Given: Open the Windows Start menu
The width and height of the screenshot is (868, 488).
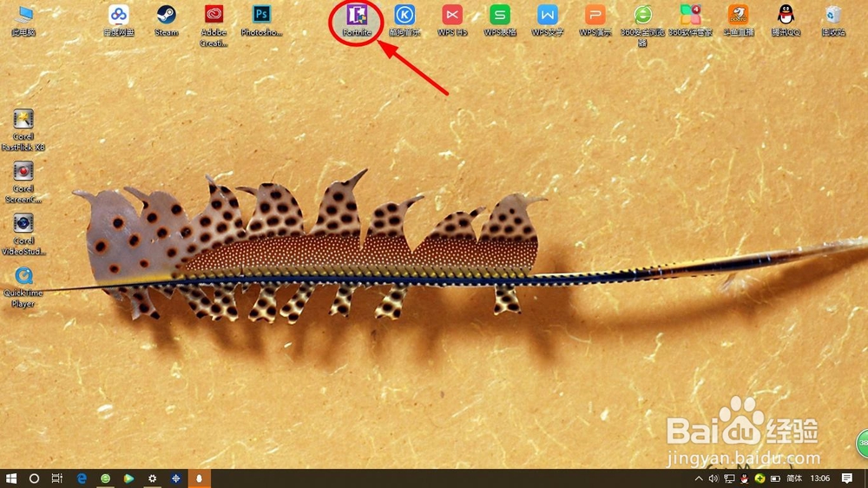Looking at the screenshot, I should click(11, 478).
